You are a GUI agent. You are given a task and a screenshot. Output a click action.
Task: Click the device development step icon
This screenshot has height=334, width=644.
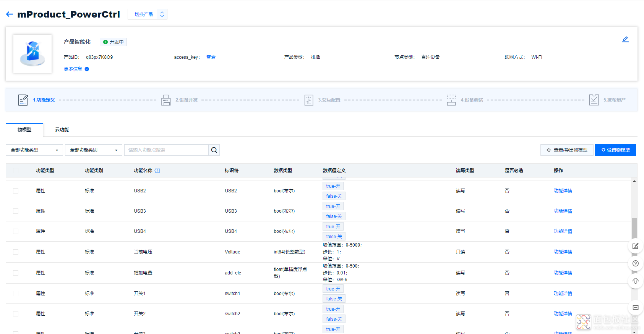click(166, 100)
